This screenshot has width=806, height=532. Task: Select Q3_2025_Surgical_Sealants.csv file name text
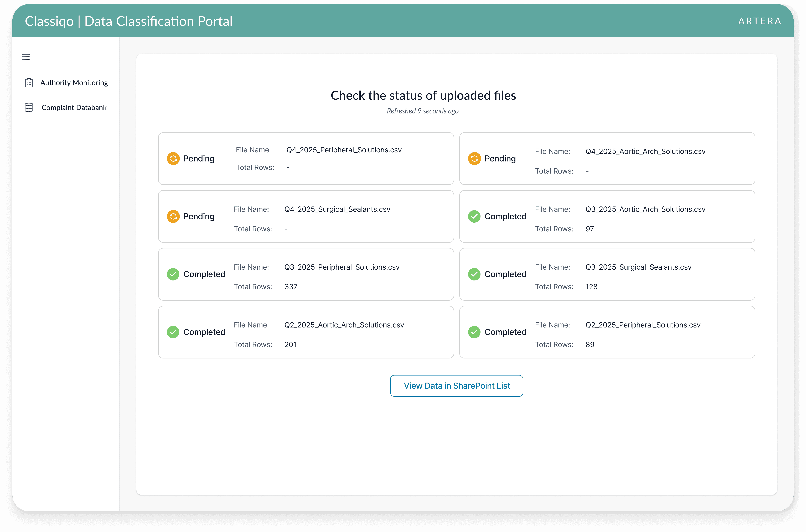coord(638,267)
